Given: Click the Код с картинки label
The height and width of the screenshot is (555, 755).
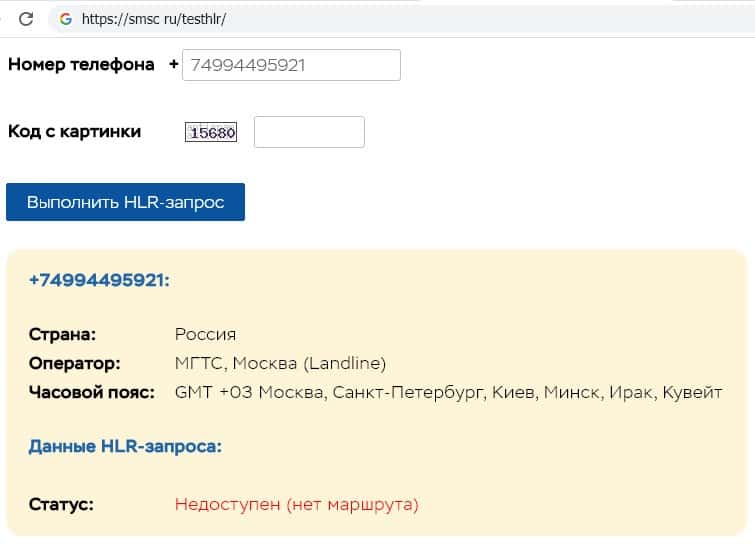Looking at the screenshot, I should (x=74, y=131).
